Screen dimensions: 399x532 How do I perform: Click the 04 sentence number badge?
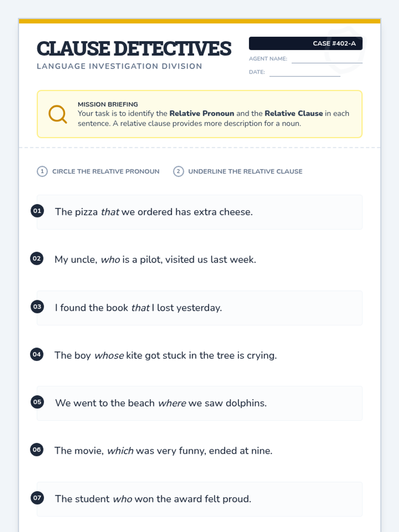tap(37, 354)
